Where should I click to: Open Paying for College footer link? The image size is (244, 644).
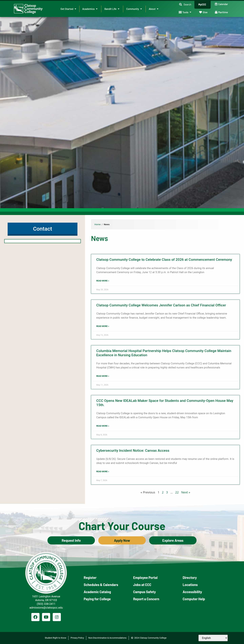[97, 599]
